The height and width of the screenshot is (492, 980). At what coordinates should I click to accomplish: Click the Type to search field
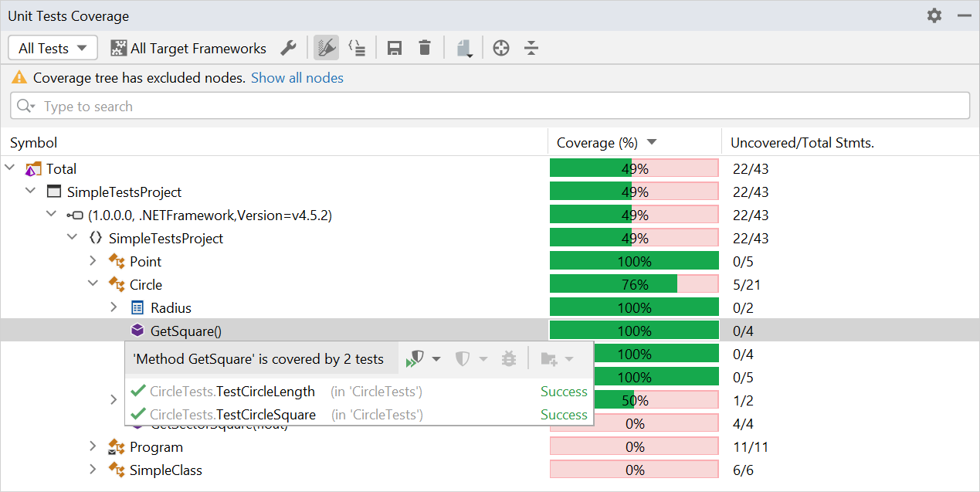490,107
